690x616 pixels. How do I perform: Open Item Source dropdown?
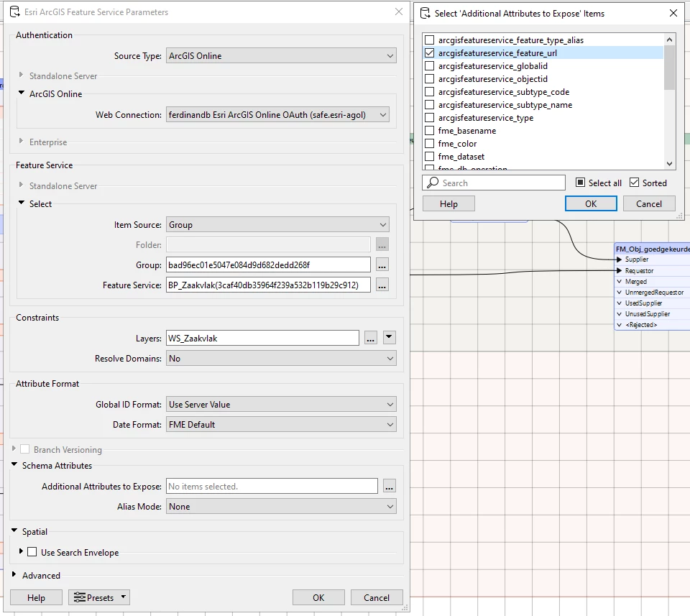pyautogui.click(x=277, y=225)
